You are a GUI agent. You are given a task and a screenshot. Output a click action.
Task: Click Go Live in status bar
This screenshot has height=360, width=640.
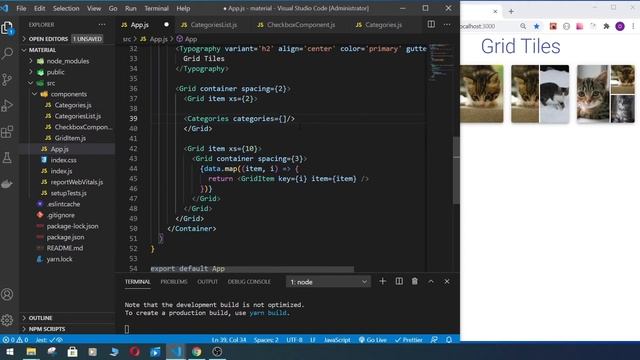(x=373, y=340)
